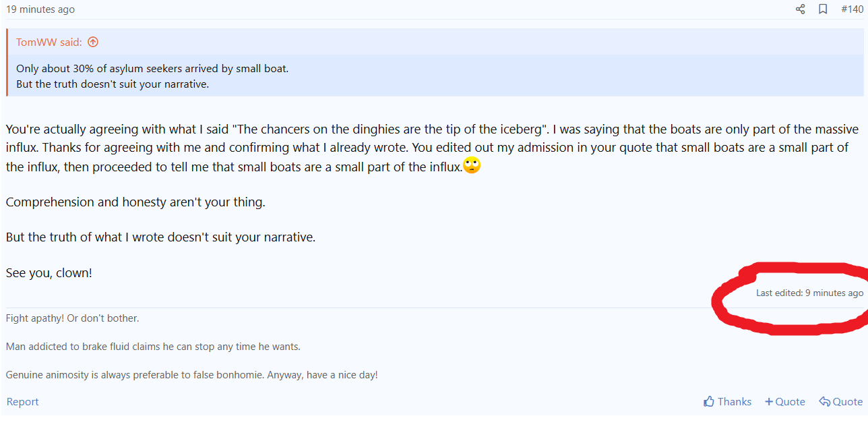Click the "Genuine animosity" signature line
868x437 pixels.
click(x=191, y=375)
